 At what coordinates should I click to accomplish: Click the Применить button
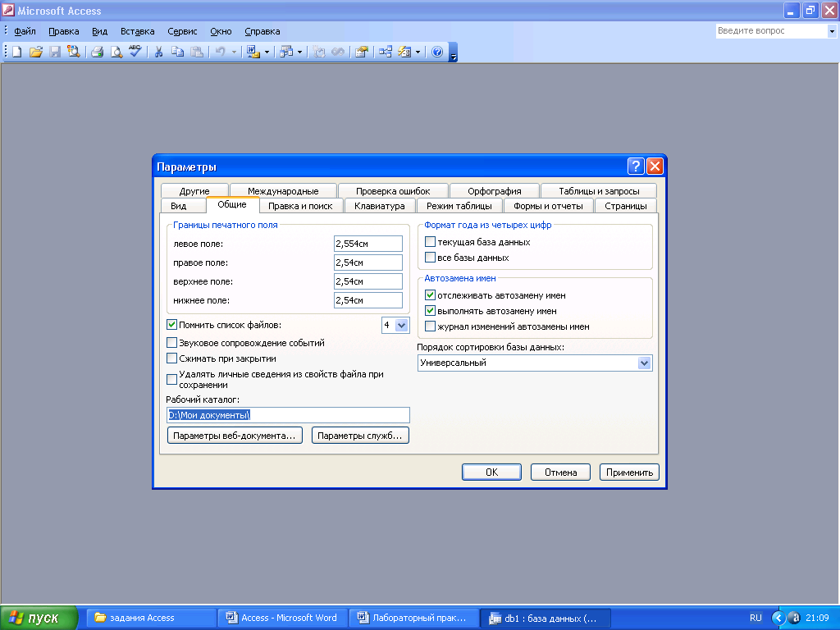[x=629, y=472]
